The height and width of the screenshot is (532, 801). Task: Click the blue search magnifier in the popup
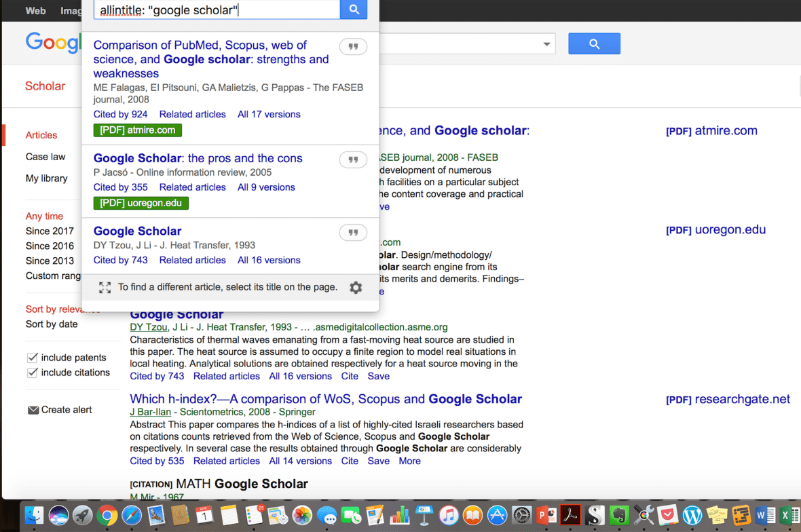[354, 9]
